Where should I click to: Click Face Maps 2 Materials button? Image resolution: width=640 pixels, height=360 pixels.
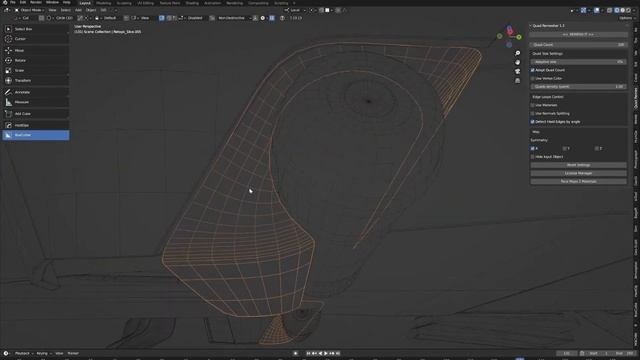(x=578, y=181)
